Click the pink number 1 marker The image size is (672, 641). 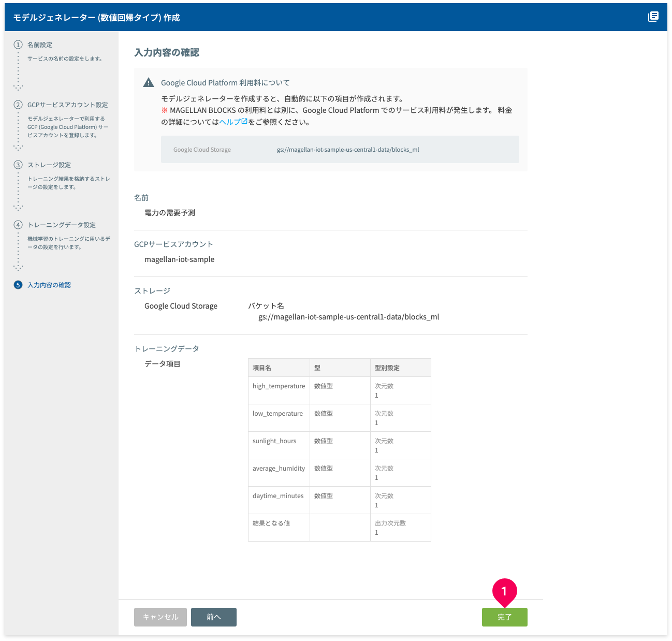tap(504, 592)
